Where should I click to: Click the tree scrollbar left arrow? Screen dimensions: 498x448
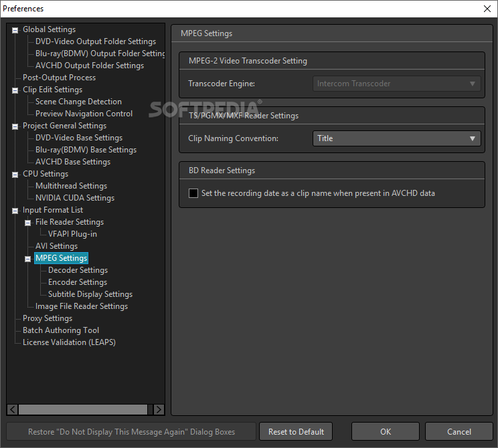[13, 410]
